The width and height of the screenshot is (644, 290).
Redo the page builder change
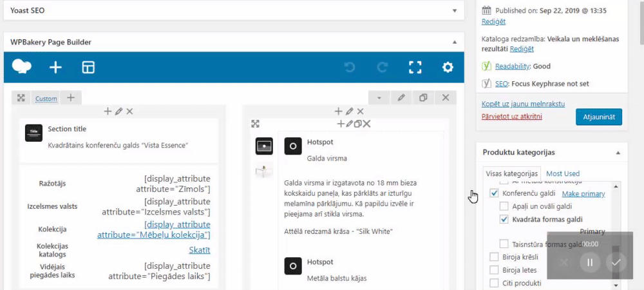point(383,68)
